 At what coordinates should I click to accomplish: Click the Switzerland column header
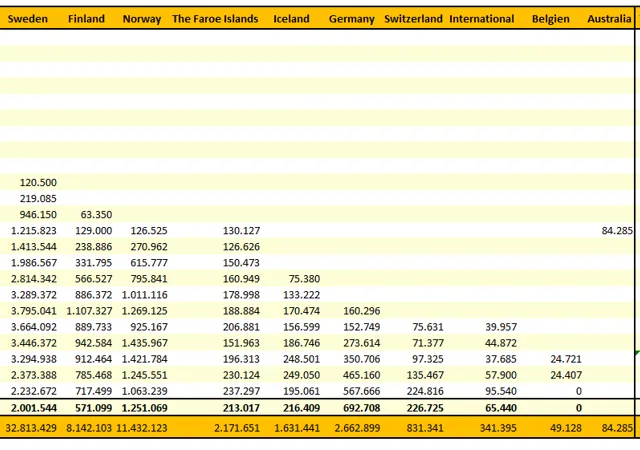[413, 19]
